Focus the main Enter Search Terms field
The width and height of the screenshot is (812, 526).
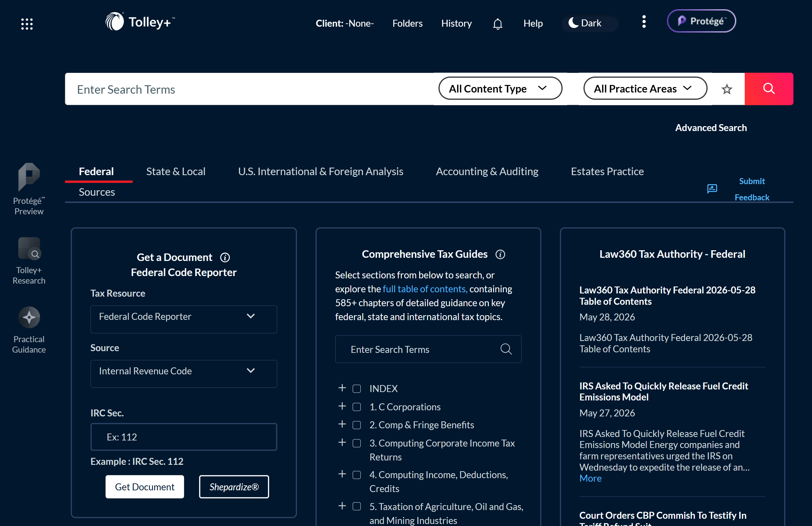tap(249, 89)
